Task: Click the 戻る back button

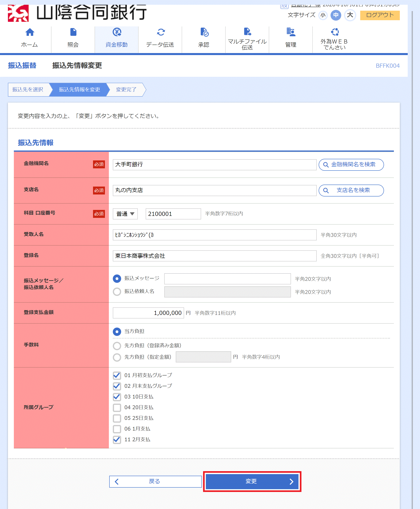Action: pyautogui.click(x=155, y=481)
